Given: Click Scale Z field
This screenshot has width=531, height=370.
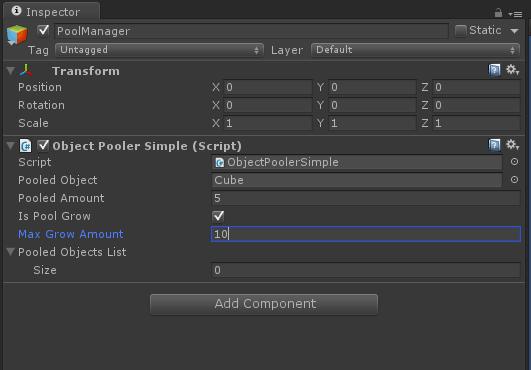Looking at the screenshot, I should tap(476, 123).
